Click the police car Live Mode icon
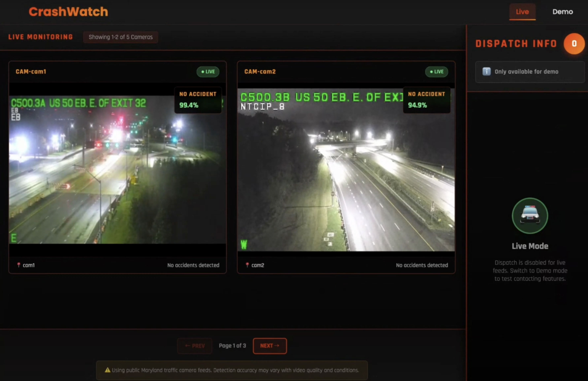 tap(530, 215)
